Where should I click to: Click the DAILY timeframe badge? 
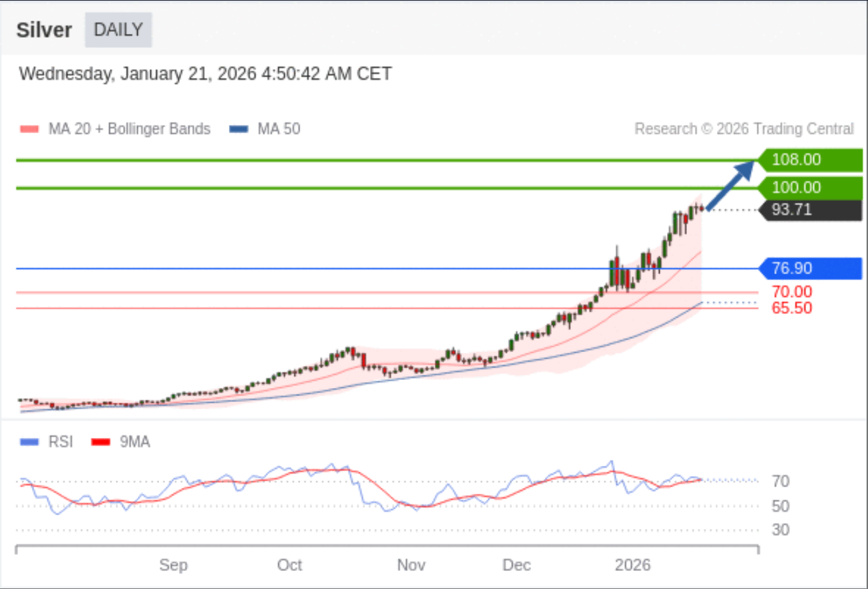(x=118, y=30)
